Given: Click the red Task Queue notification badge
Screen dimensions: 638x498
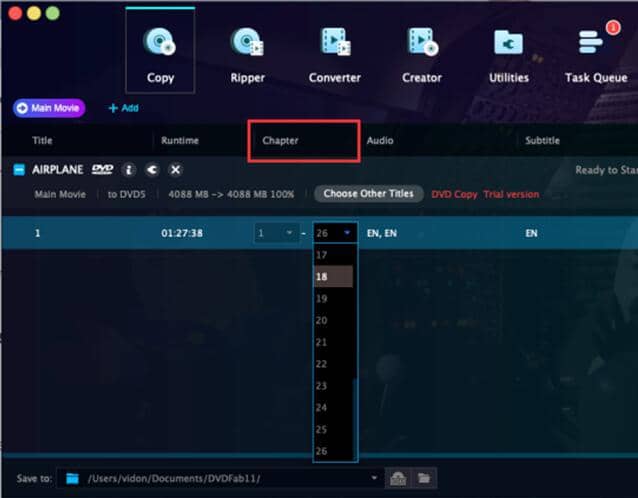Looking at the screenshot, I should 613,28.
